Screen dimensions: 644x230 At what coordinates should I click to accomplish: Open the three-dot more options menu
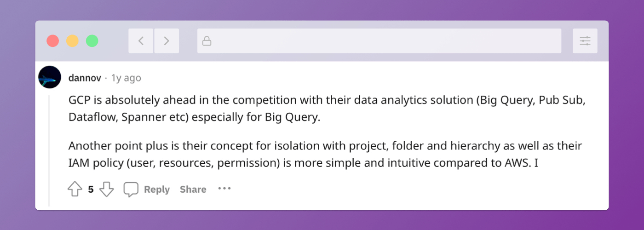[x=224, y=189]
